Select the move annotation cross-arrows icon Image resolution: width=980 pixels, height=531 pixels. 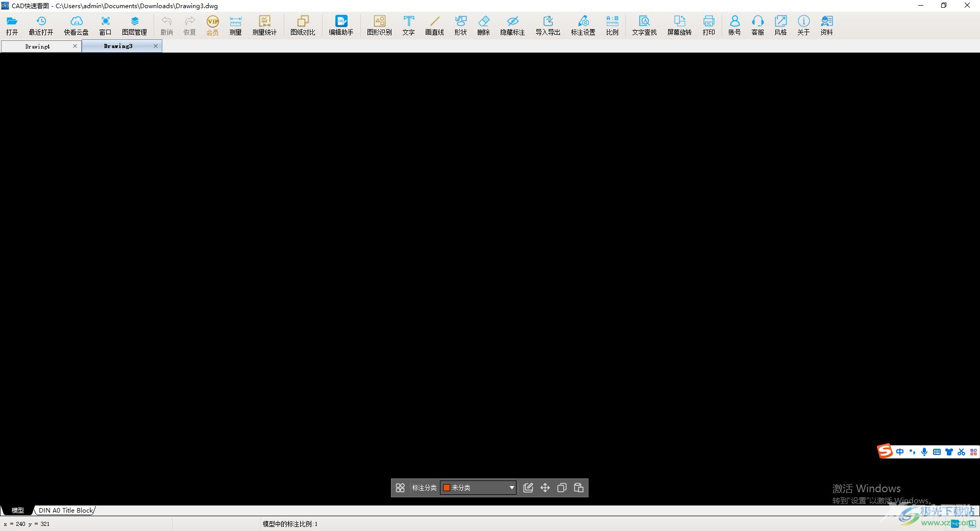click(x=545, y=488)
